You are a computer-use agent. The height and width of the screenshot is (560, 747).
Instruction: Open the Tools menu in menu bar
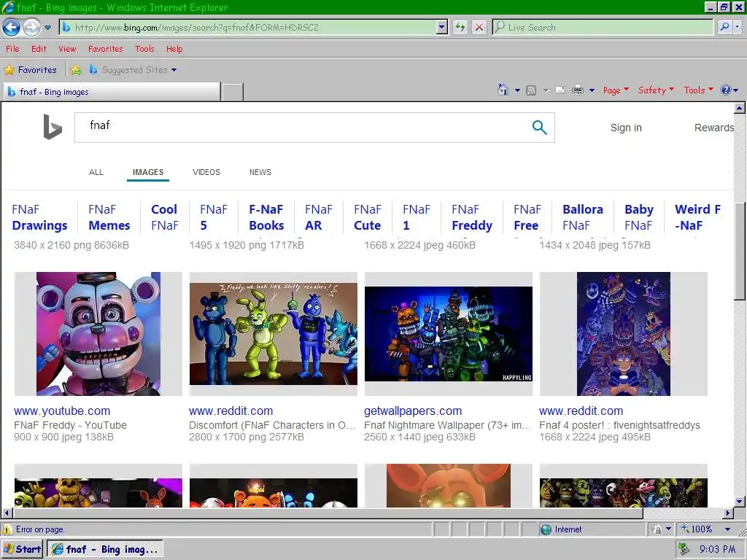point(144,49)
